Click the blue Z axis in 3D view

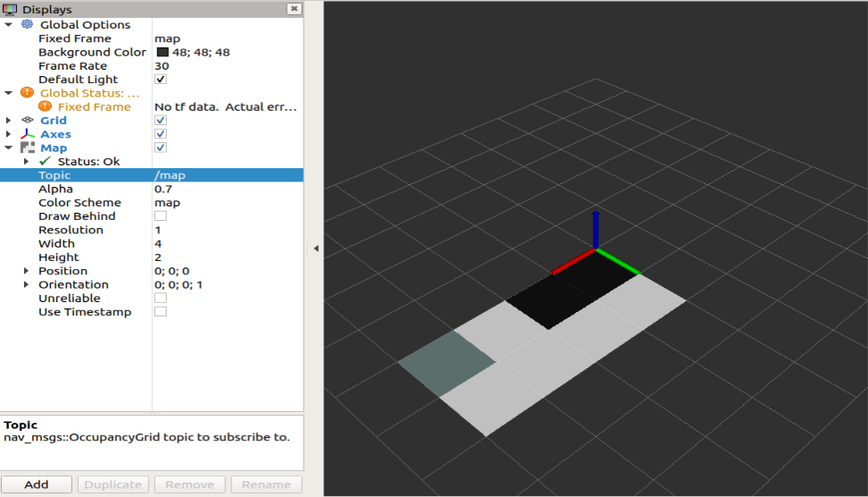pos(596,230)
